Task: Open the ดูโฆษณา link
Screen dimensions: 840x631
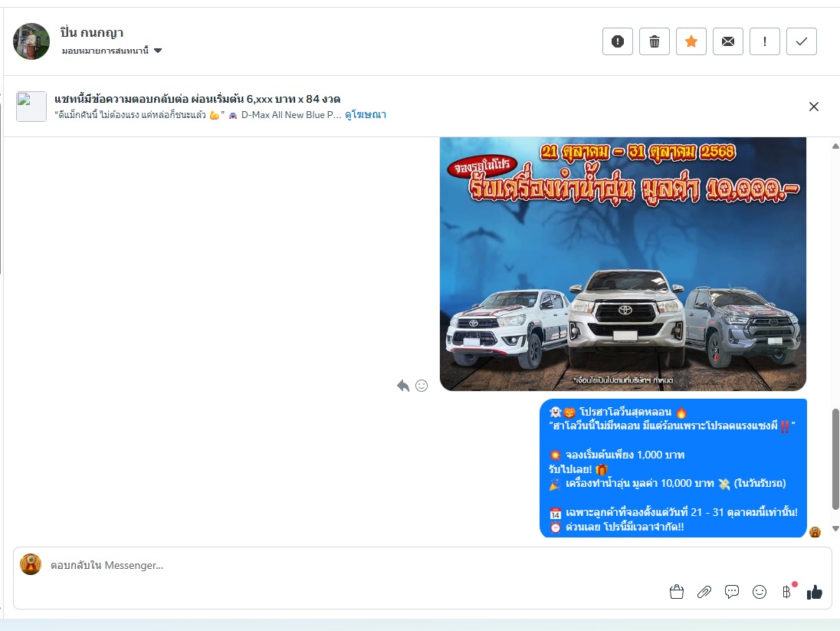Action: point(366,115)
